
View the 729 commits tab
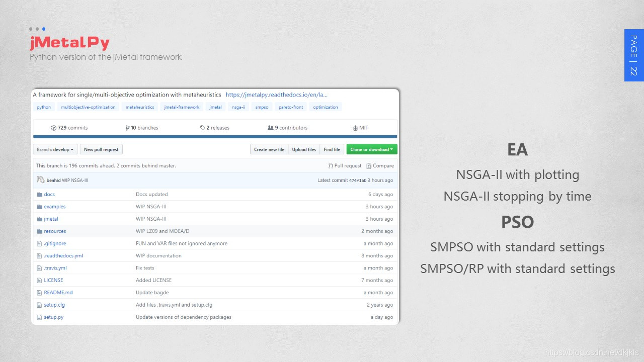coord(69,128)
